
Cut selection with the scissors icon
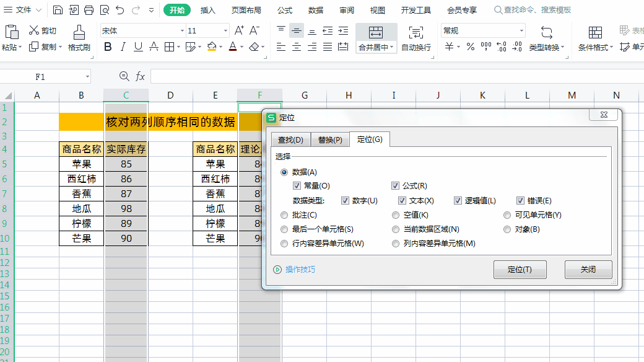click(x=33, y=30)
